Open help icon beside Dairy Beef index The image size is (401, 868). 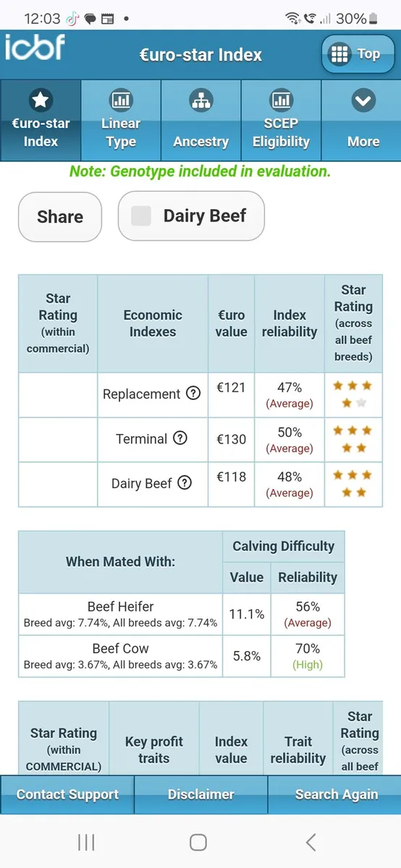pos(185,483)
